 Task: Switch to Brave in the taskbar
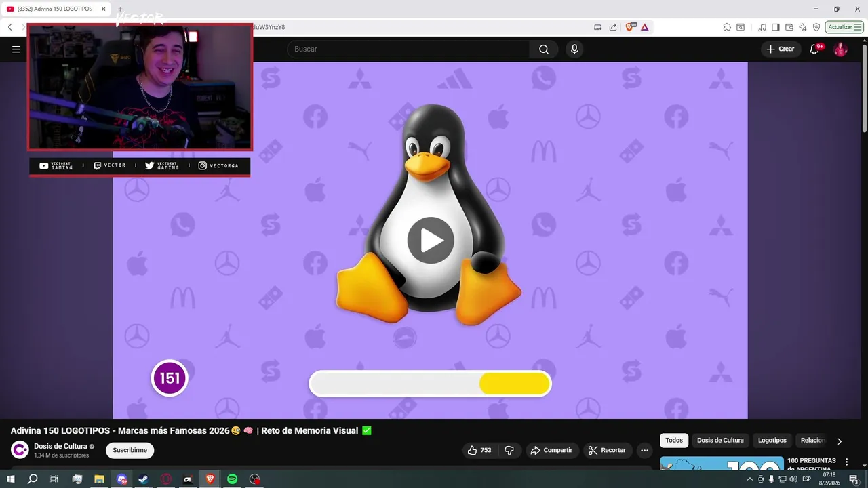click(210, 479)
